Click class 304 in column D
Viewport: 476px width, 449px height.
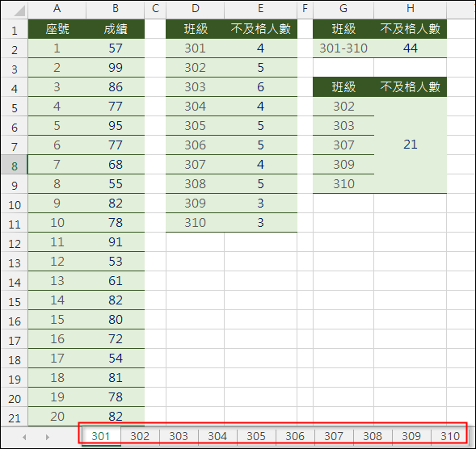(x=196, y=107)
